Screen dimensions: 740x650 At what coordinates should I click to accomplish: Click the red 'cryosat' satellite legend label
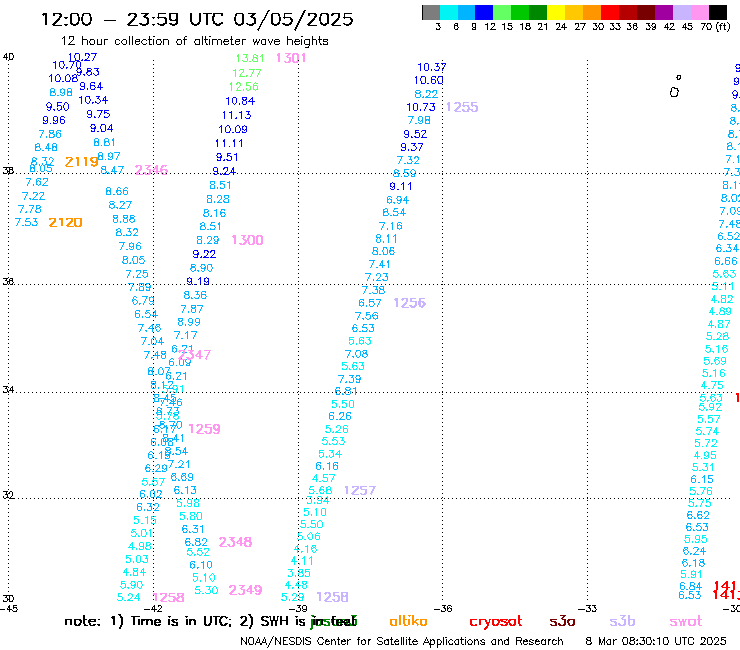coord(496,622)
